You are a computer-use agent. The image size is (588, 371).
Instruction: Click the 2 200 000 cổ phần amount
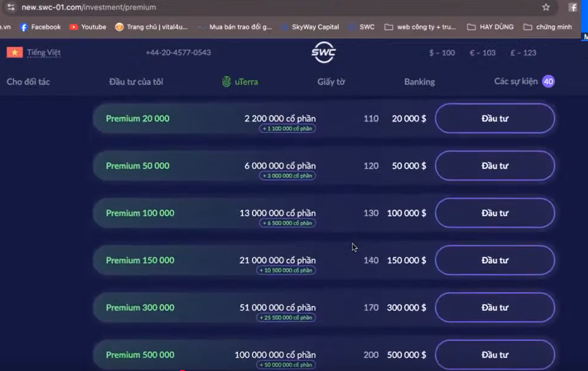[x=280, y=118]
